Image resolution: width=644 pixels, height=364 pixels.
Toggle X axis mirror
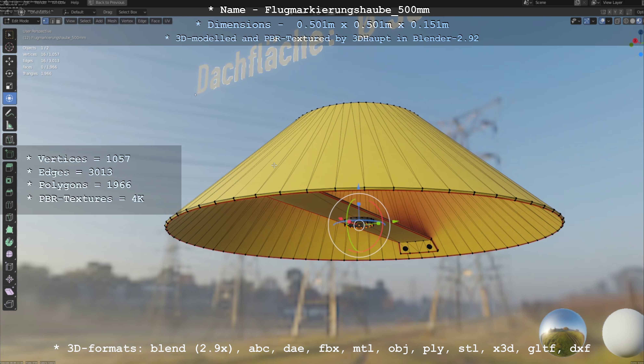click(610, 12)
